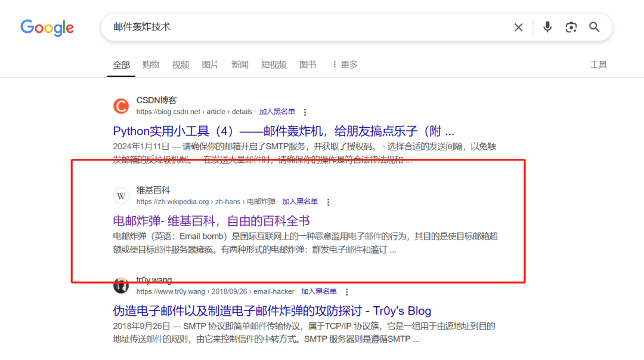Image resolution: width=644 pixels, height=360 pixels.
Task: Open 电邮炸弹- 维基百科 result link
Action: click(211, 221)
